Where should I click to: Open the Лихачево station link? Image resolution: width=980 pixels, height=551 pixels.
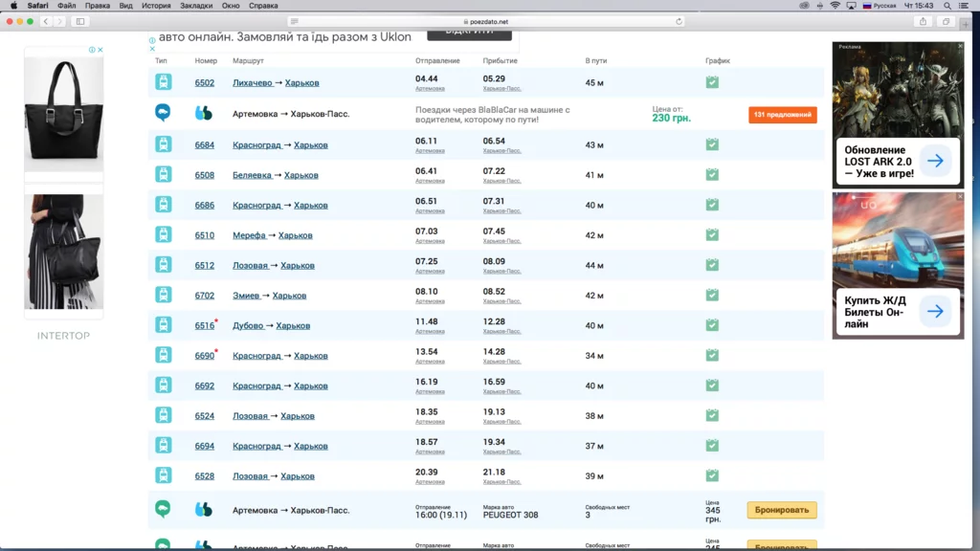click(x=253, y=82)
